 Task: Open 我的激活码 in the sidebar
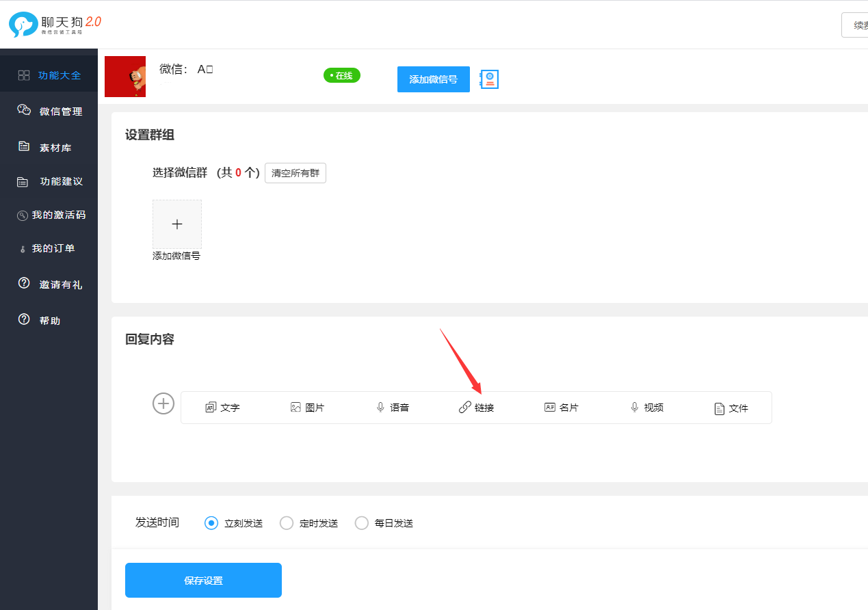pos(49,215)
